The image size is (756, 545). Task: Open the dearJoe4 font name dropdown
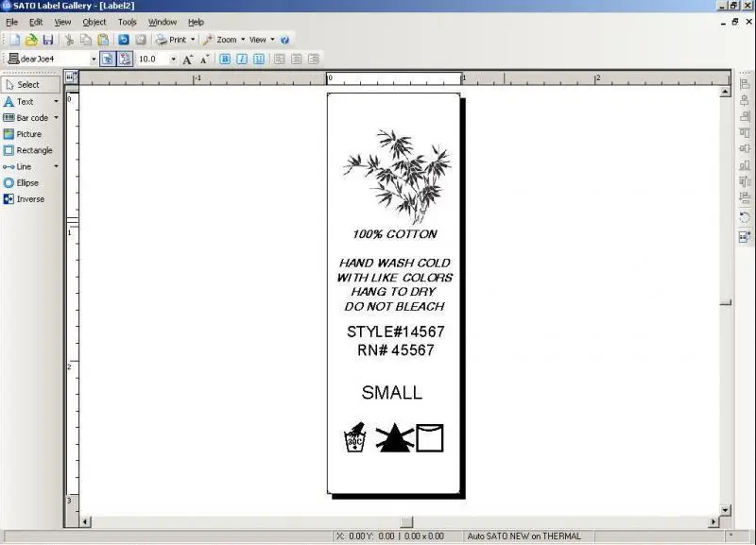click(x=94, y=59)
